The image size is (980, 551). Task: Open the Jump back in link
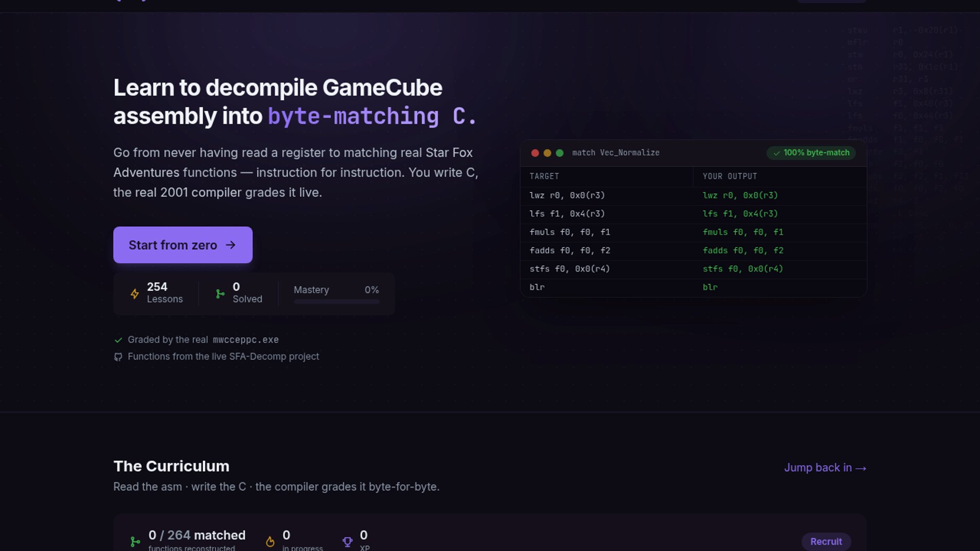pyautogui.click(x=825, y=468)
